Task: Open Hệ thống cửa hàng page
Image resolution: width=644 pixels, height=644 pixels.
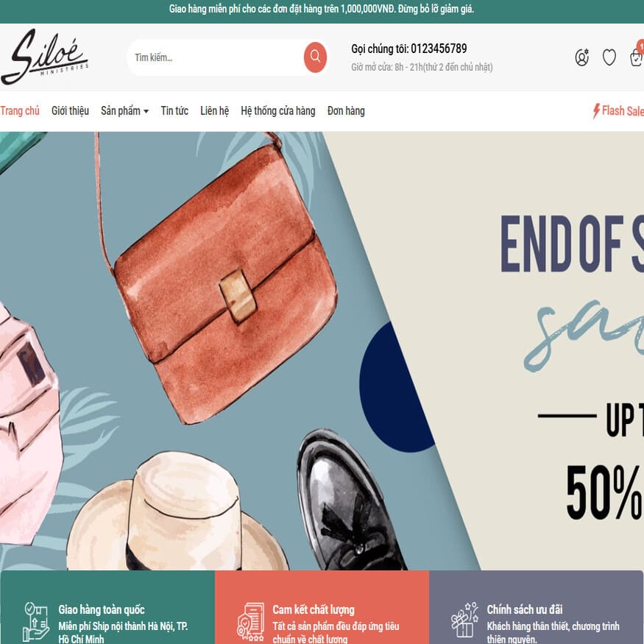Action: [277, 111]
